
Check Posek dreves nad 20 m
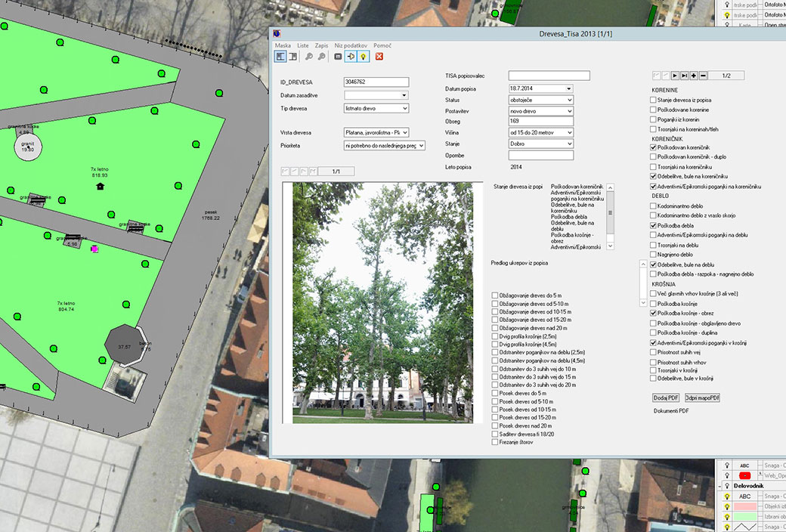click(495, 425)
